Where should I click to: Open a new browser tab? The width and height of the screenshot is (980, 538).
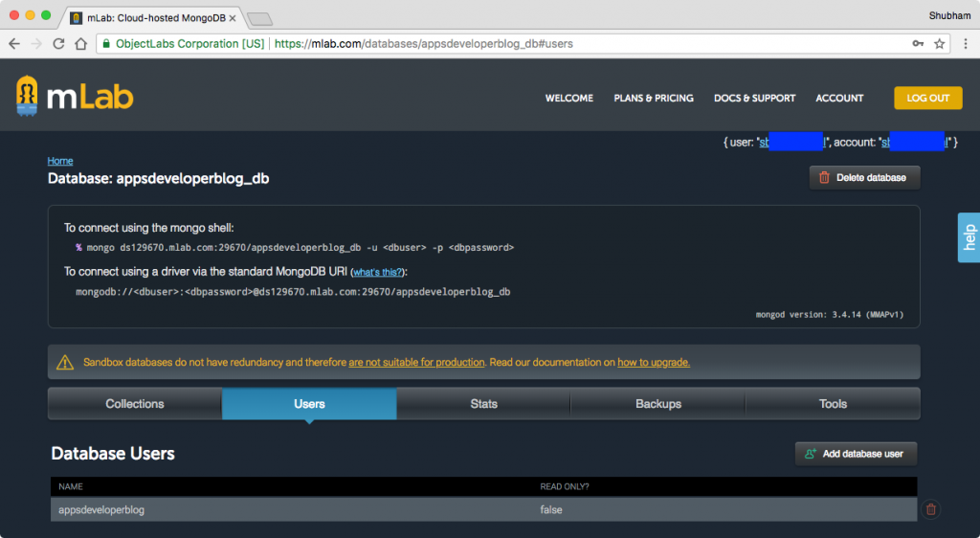pos(260,19)
